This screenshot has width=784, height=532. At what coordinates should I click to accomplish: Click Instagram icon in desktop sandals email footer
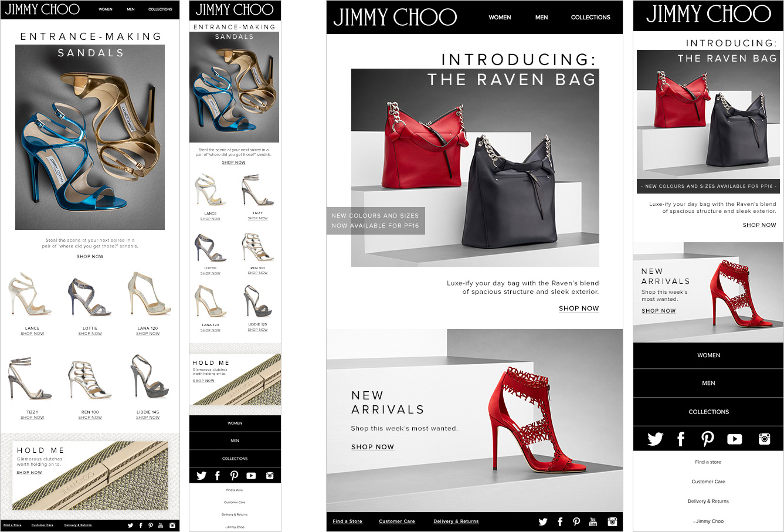(x=172, y=526)
